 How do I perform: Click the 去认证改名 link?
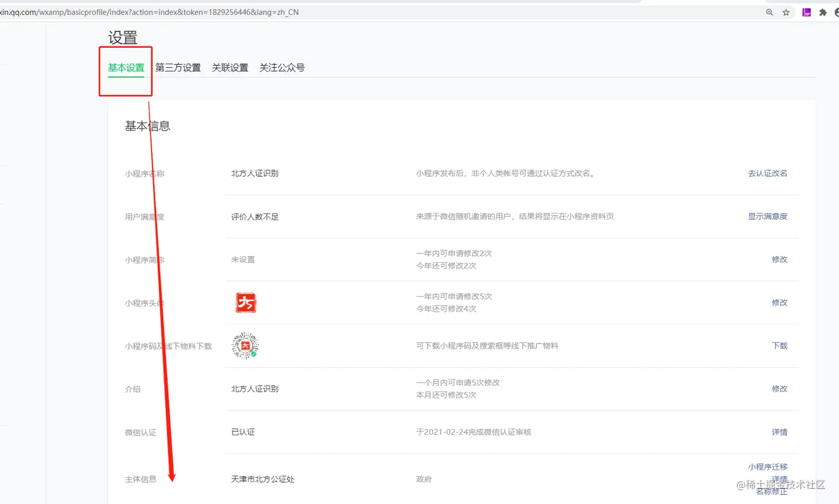pyautogui.click(x=767, y=174)
